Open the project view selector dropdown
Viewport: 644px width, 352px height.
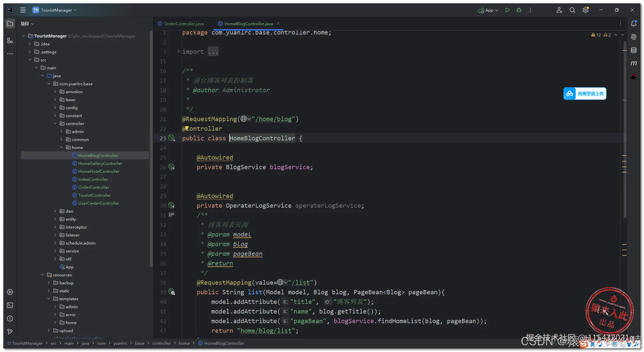coord(28,24)
